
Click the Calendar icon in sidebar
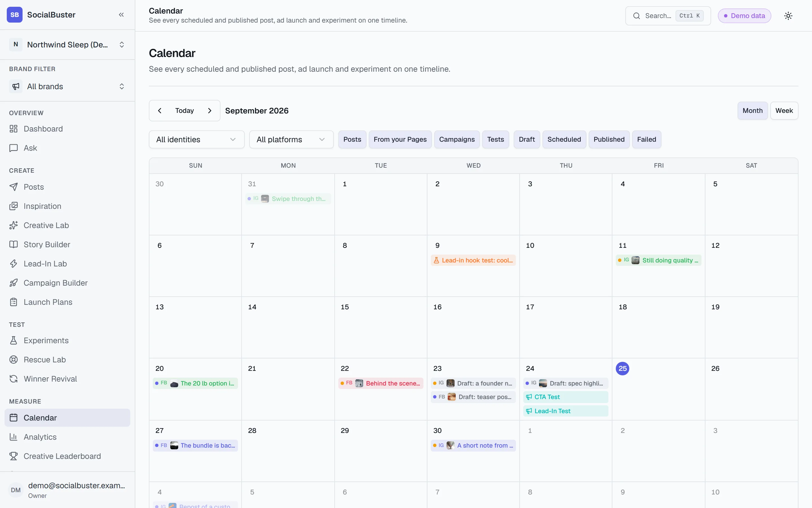pyautogui.click(x=14, y=418)
